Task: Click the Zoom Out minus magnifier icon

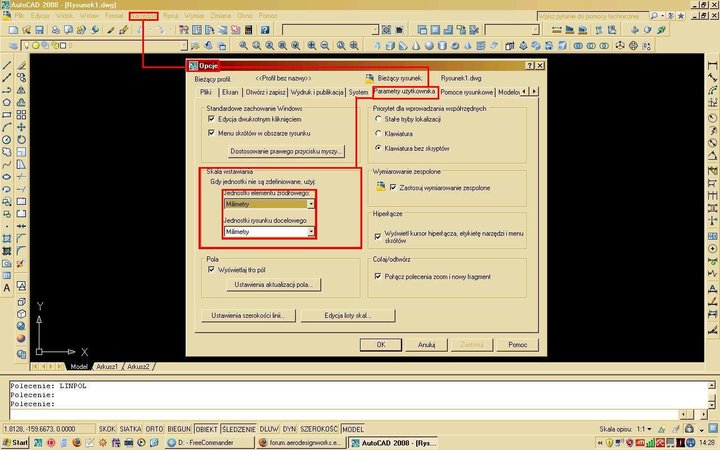Action: pos(325,45)
